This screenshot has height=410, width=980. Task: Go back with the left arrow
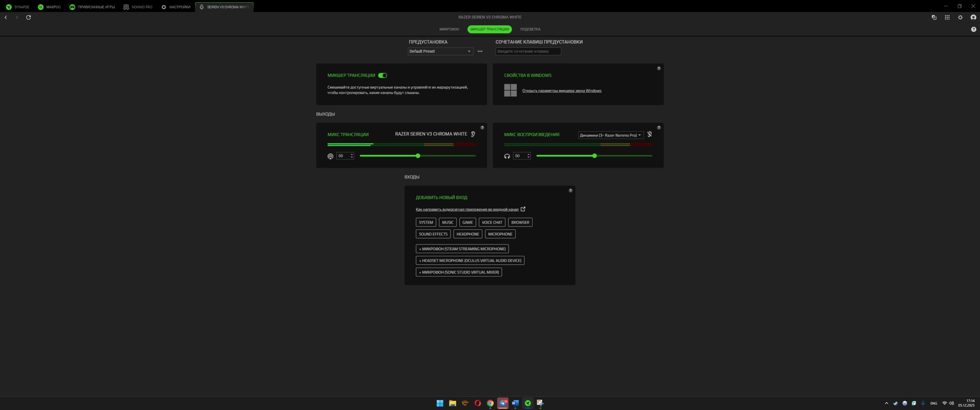tap(6, 17)
